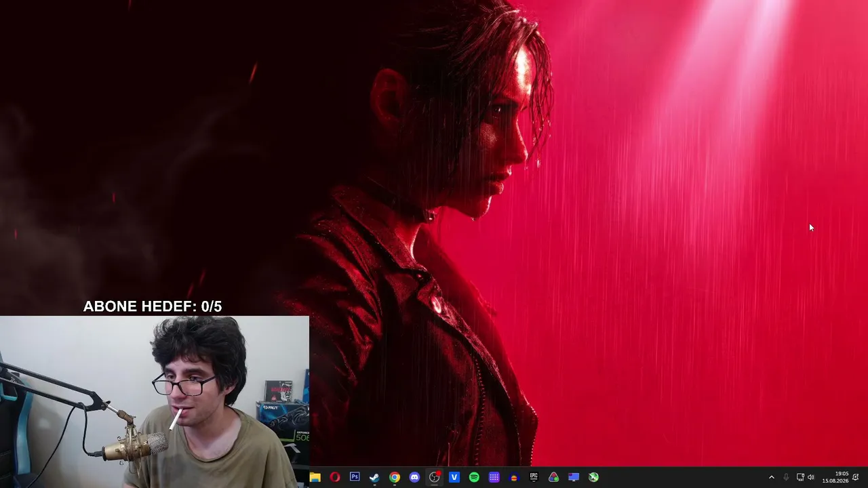Viewport: 868px width, 488px height.
Task: Switch to Google Chrome in the taskbar
Action: (x=395, y=477)
